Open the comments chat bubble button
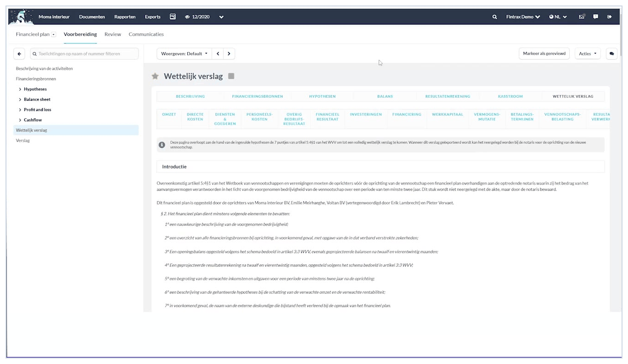 (x=611, y=54)
